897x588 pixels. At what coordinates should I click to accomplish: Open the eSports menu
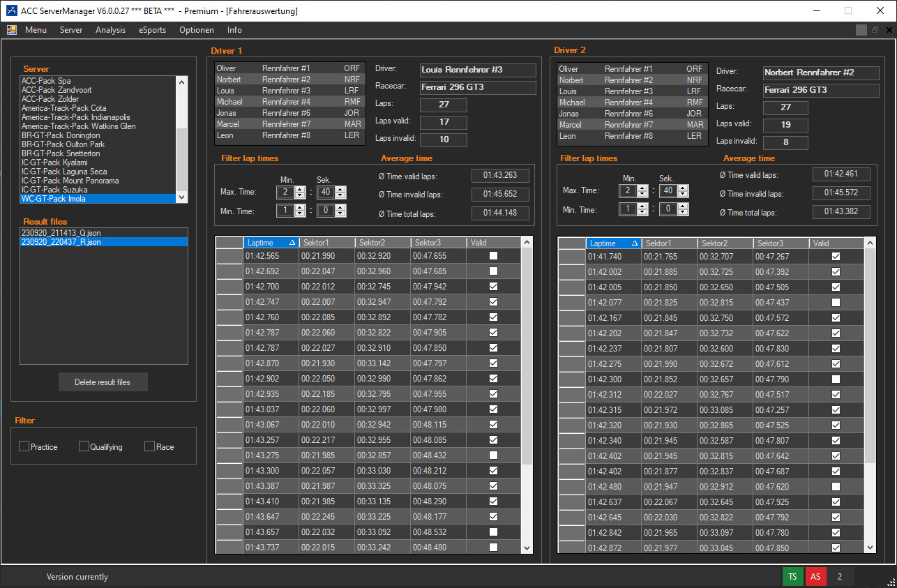coord(152,30)
